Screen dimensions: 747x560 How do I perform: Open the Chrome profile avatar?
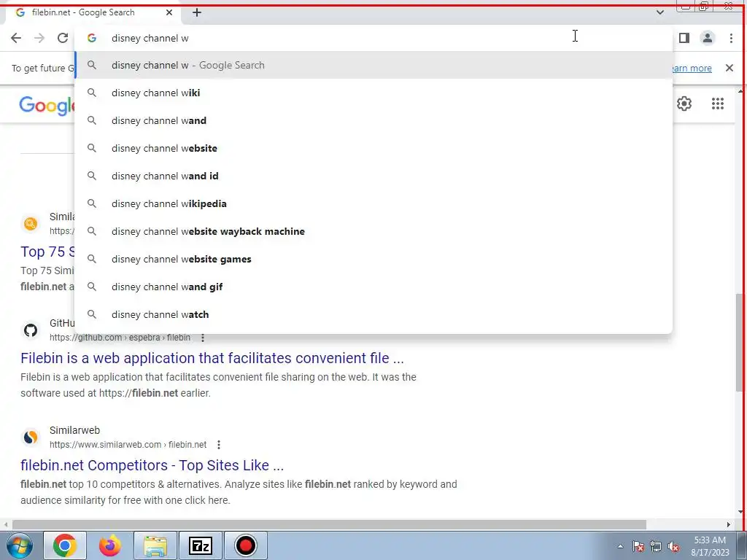(708, 38)
